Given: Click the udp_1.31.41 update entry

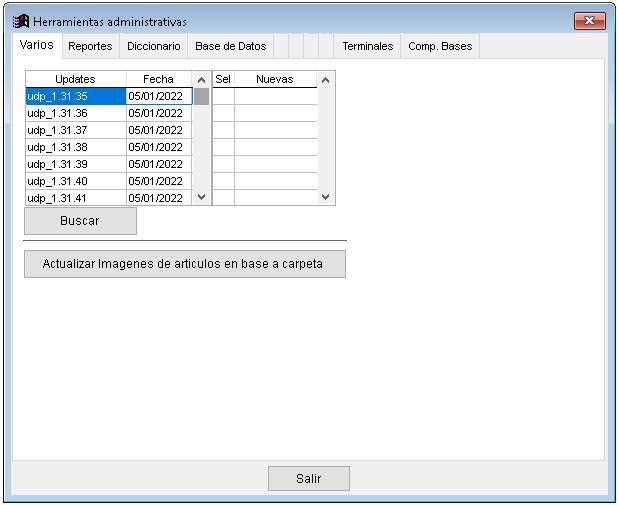Looking at the screenshot, I should [75, 198].
